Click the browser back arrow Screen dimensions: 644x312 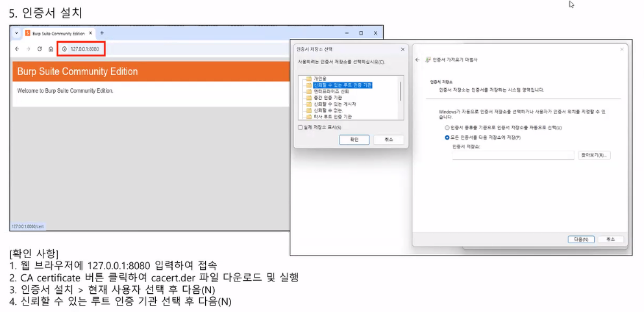[x=17, y=49]
